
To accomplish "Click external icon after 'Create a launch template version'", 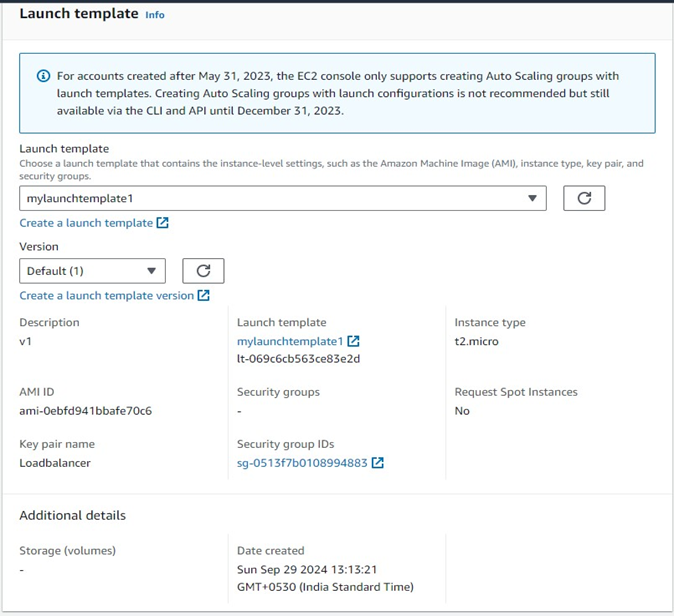I will 204,296.
